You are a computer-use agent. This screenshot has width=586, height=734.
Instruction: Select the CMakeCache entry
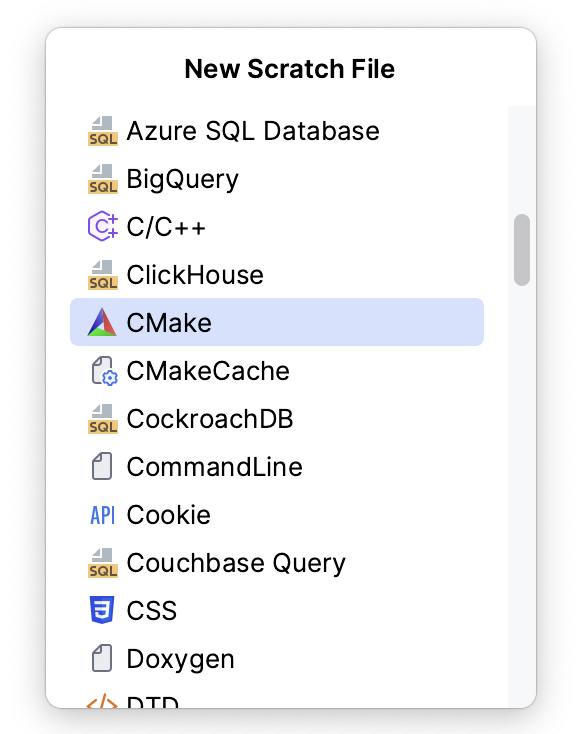(x=277, y=371)
